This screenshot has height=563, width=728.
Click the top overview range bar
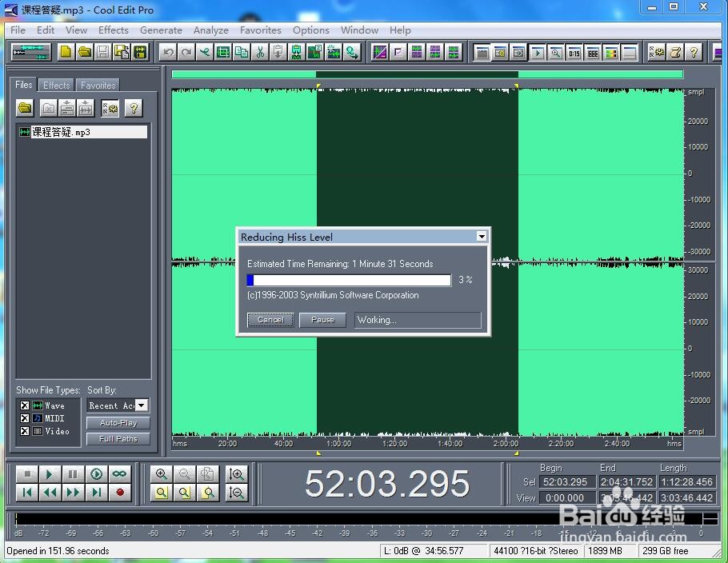tap(428, 74)
